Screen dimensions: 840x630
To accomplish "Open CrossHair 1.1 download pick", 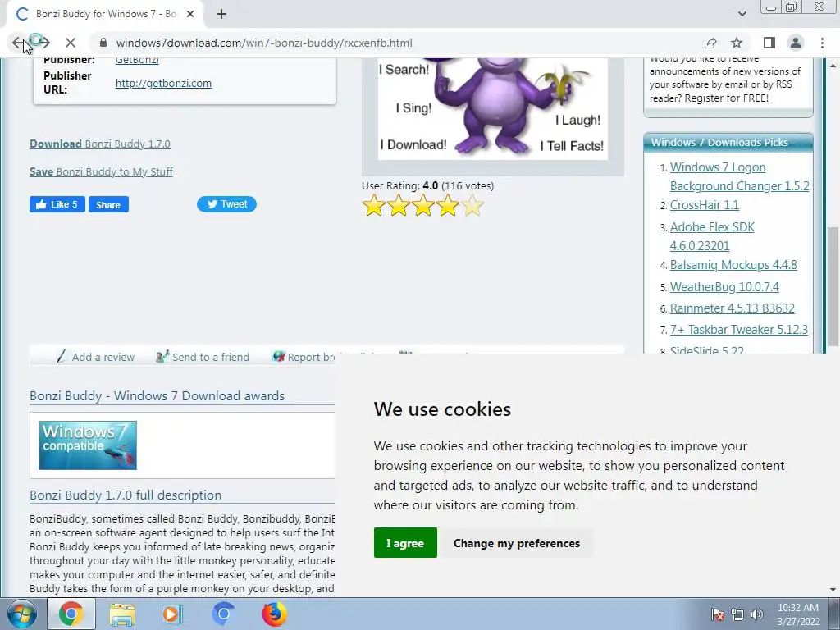I will click(705, 204).
